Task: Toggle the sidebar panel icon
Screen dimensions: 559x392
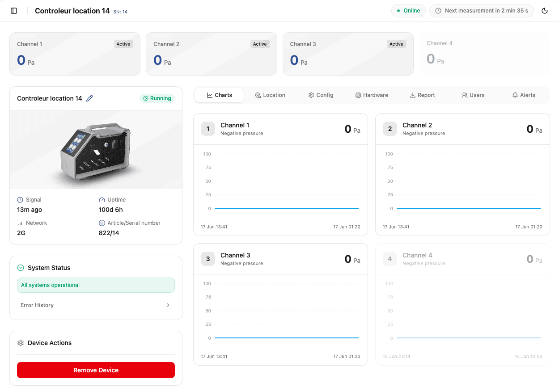Action: (x=14, y=11)
